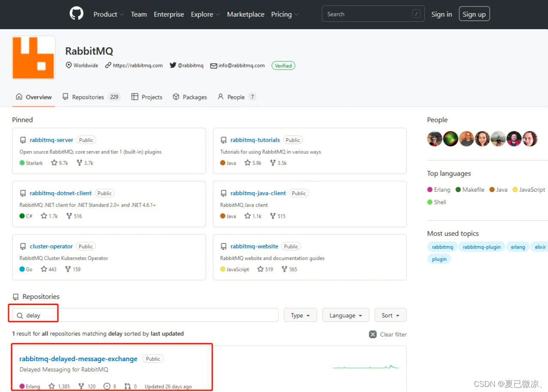This screenshot has width=548, height=392.
Task: Open the cluster-operator repository
Action: pos(51,246)
